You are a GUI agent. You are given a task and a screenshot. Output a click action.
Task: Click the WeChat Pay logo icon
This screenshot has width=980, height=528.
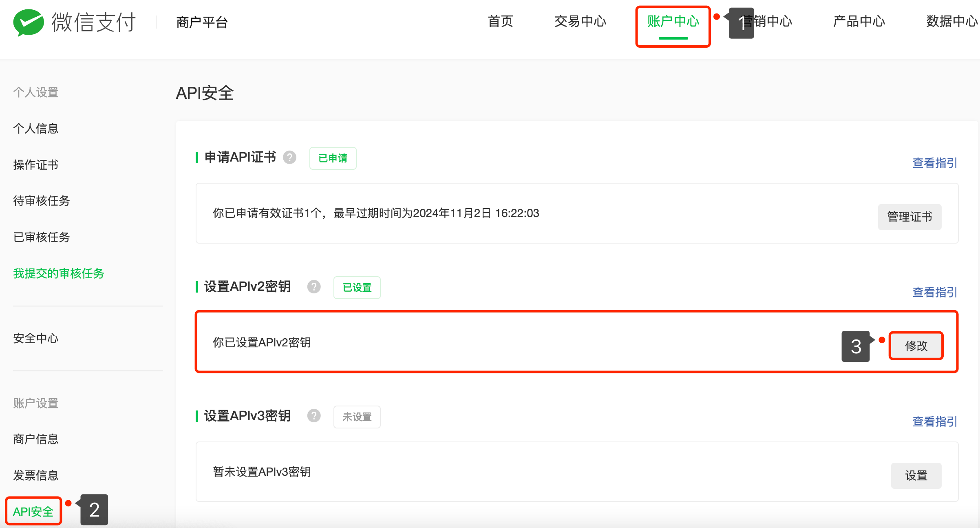coord(29,22)
